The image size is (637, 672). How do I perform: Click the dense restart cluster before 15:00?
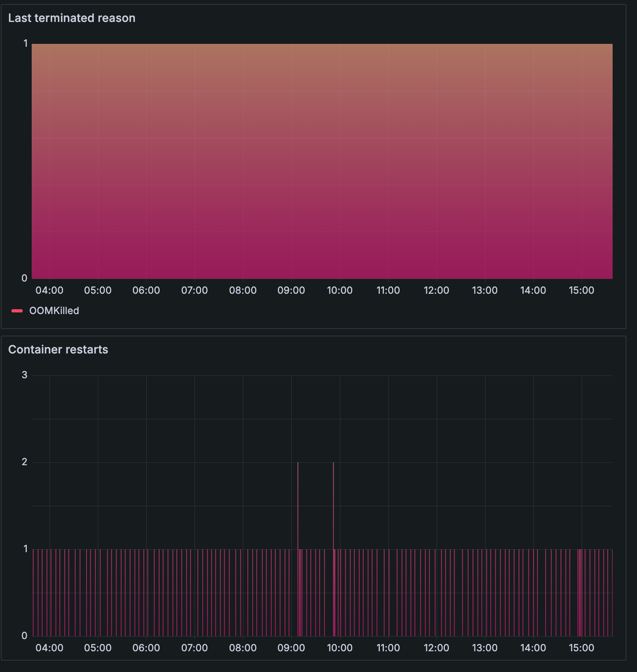[579, 593]
